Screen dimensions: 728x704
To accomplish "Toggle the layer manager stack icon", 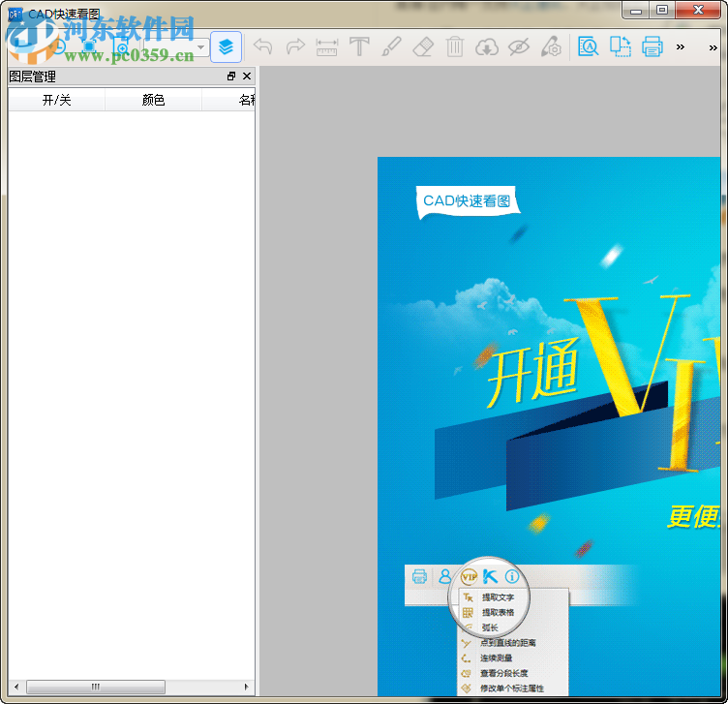I will (226, 46).
